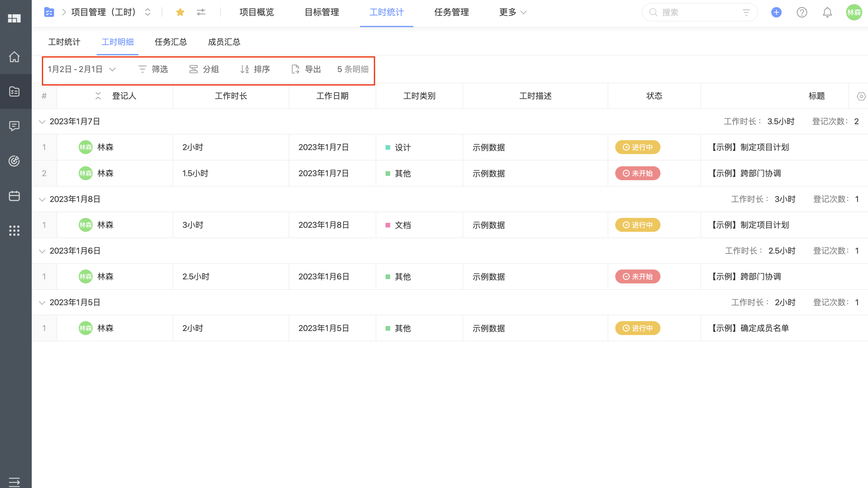Open the goals target icon in sidebar
This screenshot has width=868, height=488.
(x=14, y=161)
